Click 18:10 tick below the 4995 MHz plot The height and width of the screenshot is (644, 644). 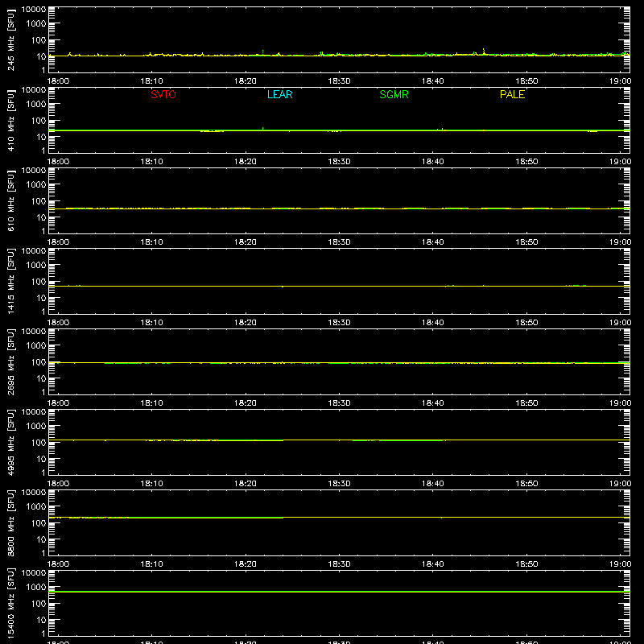(151, 484)
